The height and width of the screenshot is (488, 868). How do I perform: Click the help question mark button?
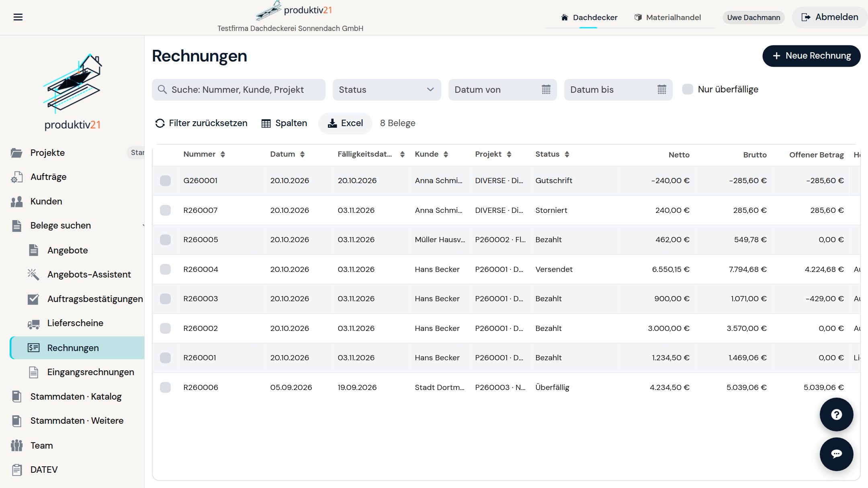pyautogui.click(x=836, y=414)
